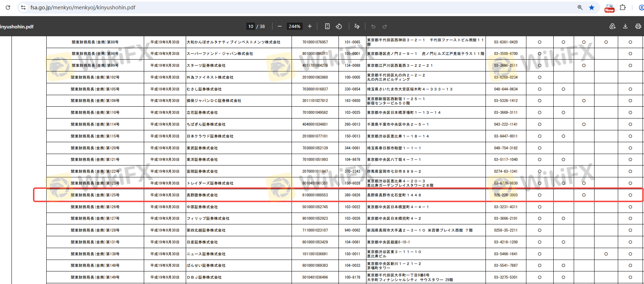The height and width of the screenshot is (284, 644).
Task: Click the スターツ証券株式会社 name
Action: pyautogui.click(x=206, y=65)
